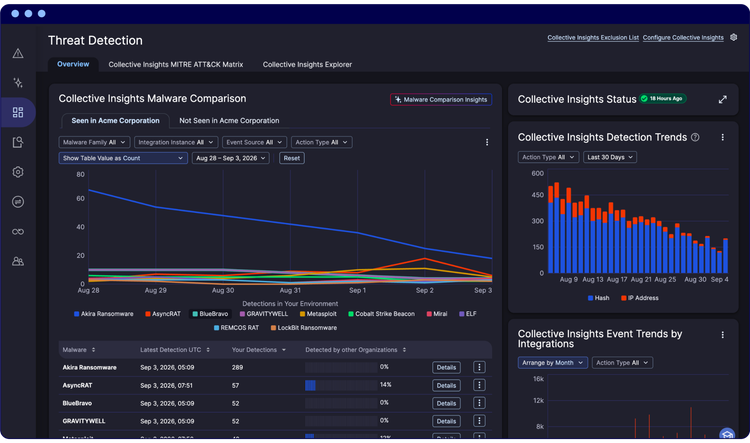Open the alerts triangle icon in sidebar
This screenshot has height=443, width=750.
[18, 53]
